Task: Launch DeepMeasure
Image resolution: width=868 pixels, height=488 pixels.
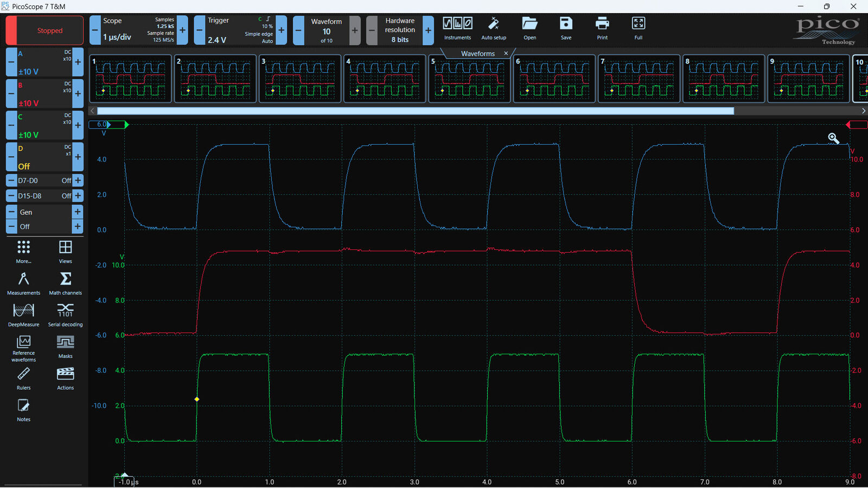Action: click(x=23, y=315)
